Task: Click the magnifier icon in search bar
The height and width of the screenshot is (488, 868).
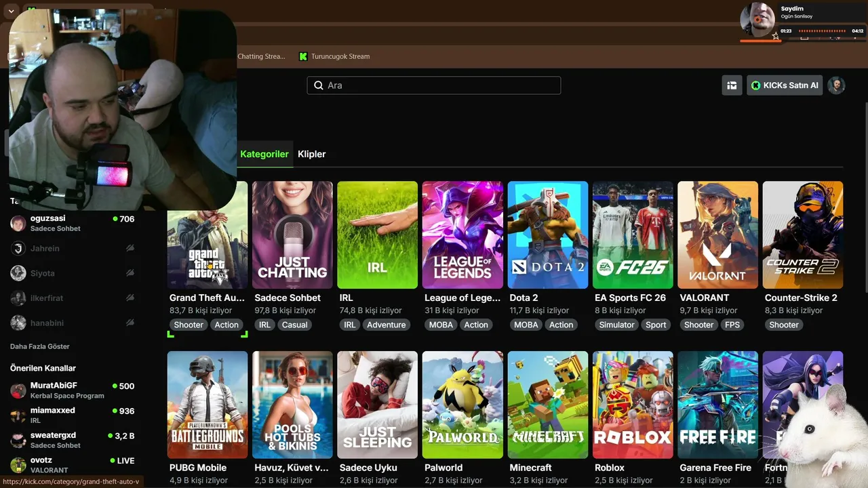Action: point(319,85)
